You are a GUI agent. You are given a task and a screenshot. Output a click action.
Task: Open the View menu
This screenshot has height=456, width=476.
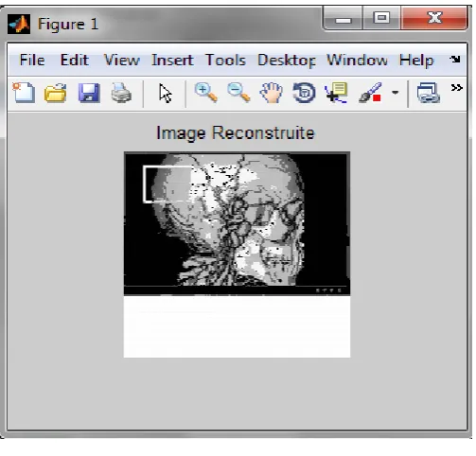tap(122, 60)
